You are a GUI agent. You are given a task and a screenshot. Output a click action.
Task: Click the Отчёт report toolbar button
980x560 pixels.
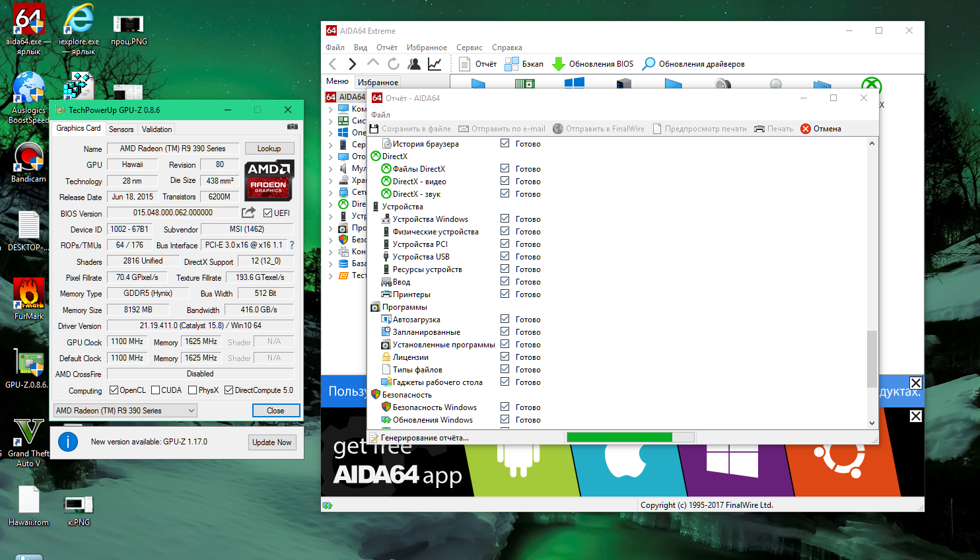pos(477,64)
